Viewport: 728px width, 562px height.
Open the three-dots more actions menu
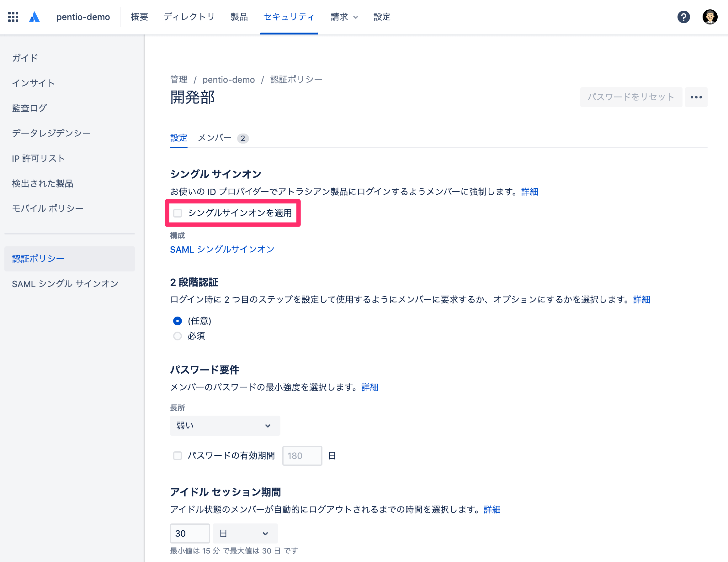tap(696, 97)
